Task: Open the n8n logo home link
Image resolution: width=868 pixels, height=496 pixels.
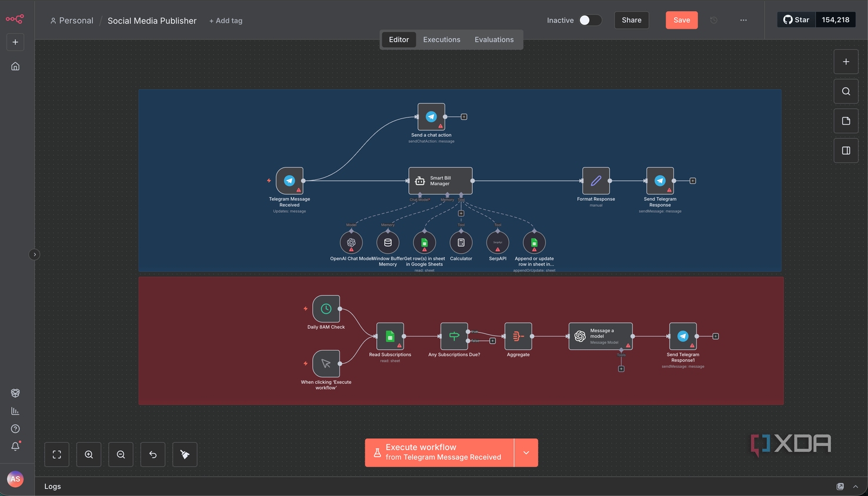Action: point(15,19)
